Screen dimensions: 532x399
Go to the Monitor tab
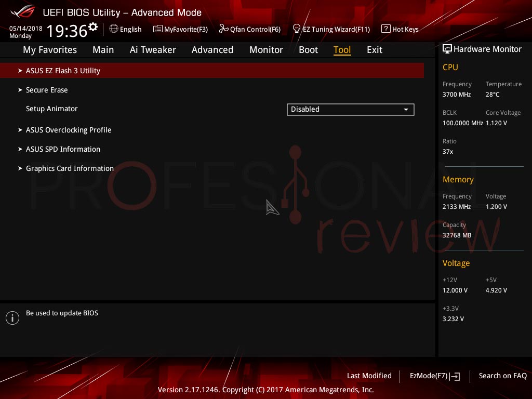pos(266,50)
